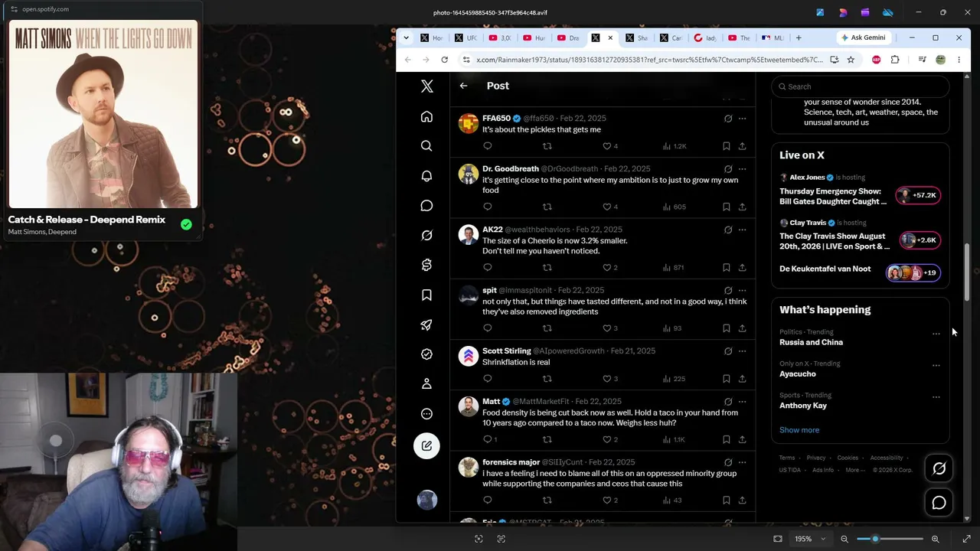The height and width of the screenshot is (551, 980).
Task: Click the floating Grok button at bottom right
Action: coord(939,468)
